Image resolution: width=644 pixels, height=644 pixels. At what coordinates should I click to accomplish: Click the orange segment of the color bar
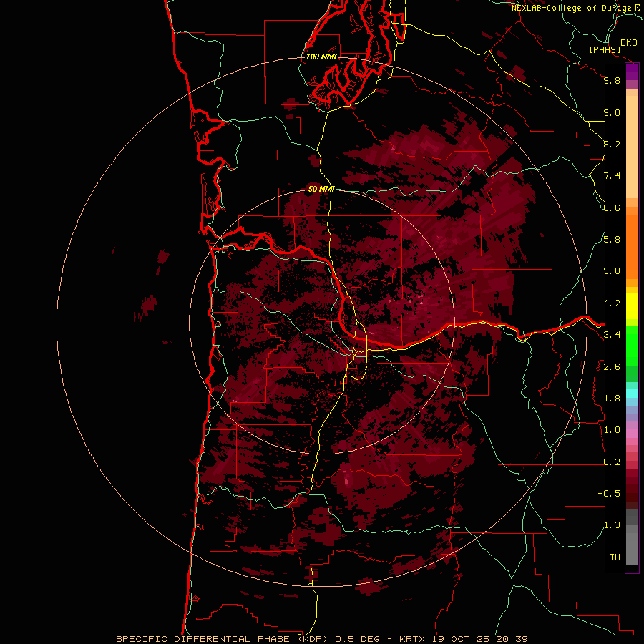[x=632, y=246]
